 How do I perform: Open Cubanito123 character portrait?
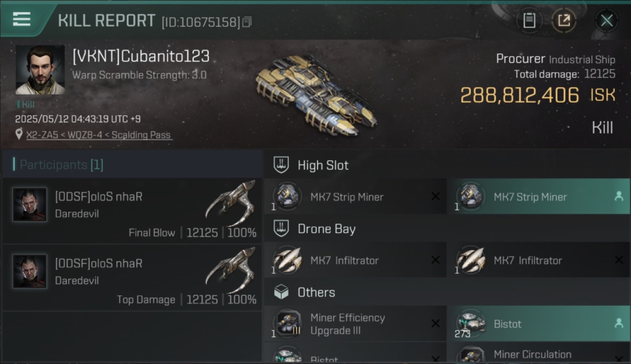click(x=40, y=70)
